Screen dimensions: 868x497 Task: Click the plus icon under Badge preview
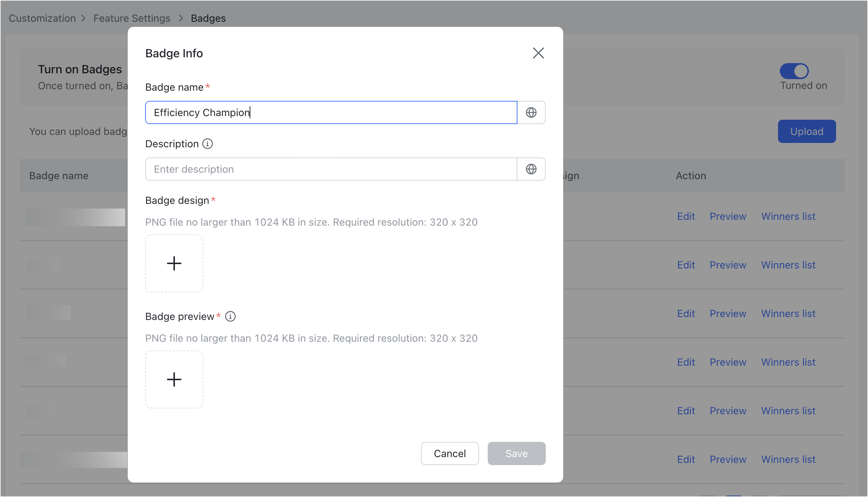point(174,379)
